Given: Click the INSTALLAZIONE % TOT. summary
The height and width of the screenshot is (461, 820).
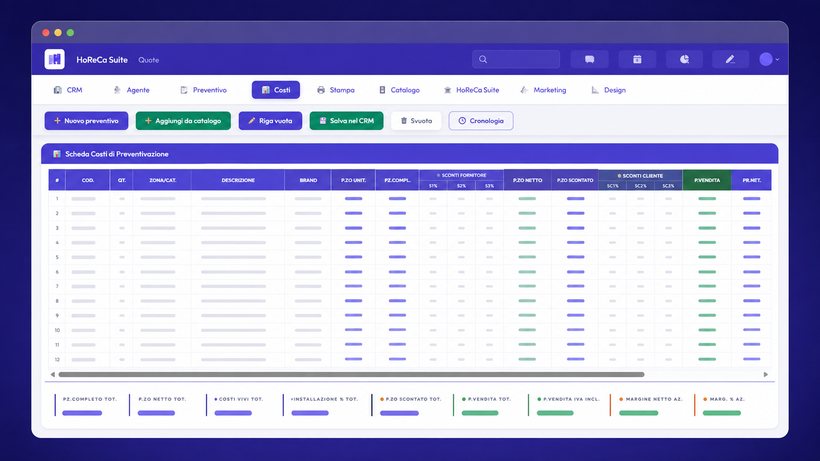Looking at the screenshot, I should (x=322, y=405).
